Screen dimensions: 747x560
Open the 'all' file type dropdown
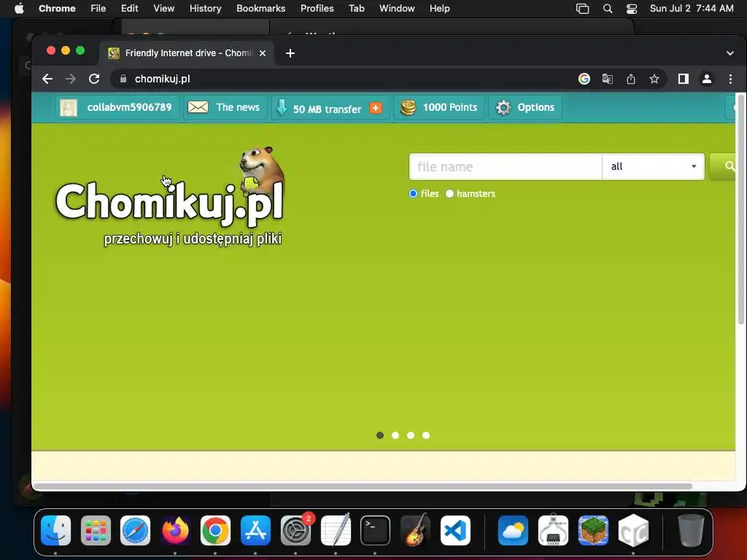pyautogui.click(x=653, y=167)
